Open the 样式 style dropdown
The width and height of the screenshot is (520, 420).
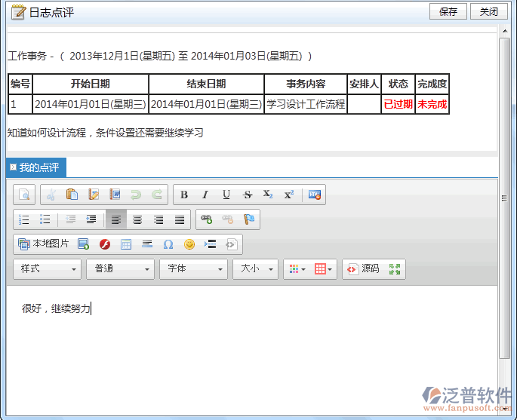point(47,269)
